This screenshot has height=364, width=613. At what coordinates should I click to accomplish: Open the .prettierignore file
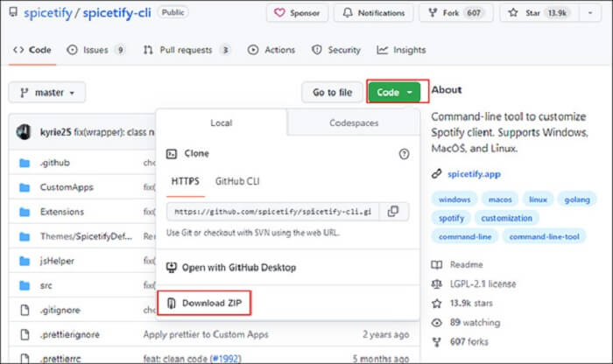click(69, 335)
